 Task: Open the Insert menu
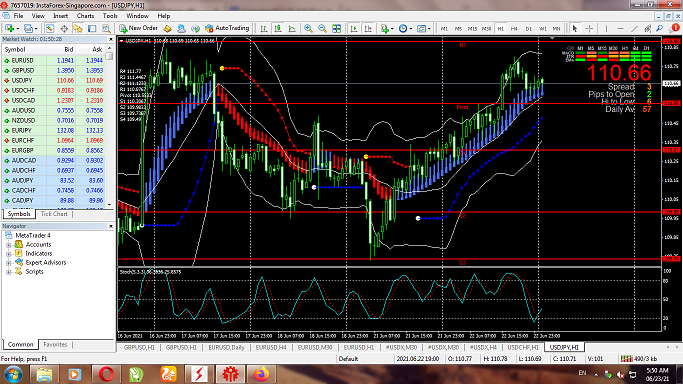click(61, 16)
